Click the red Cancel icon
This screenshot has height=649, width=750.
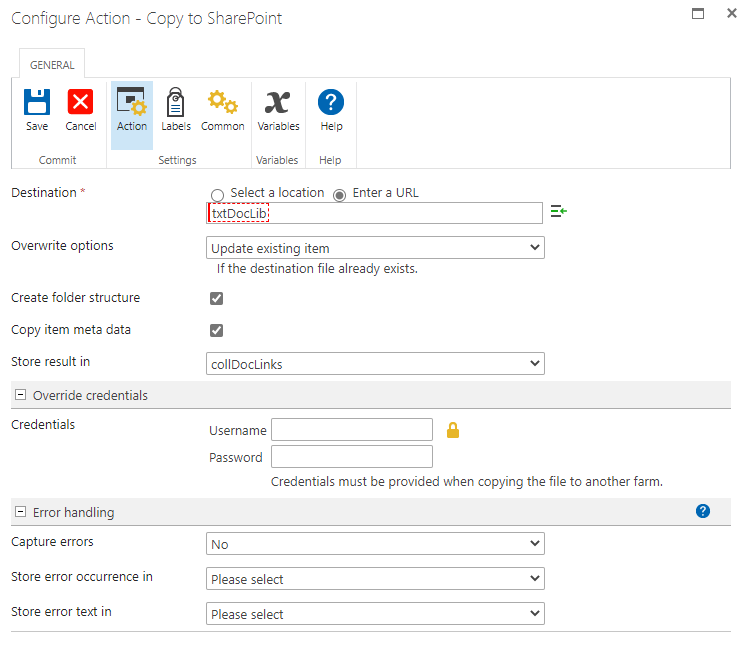coord(80,102)
